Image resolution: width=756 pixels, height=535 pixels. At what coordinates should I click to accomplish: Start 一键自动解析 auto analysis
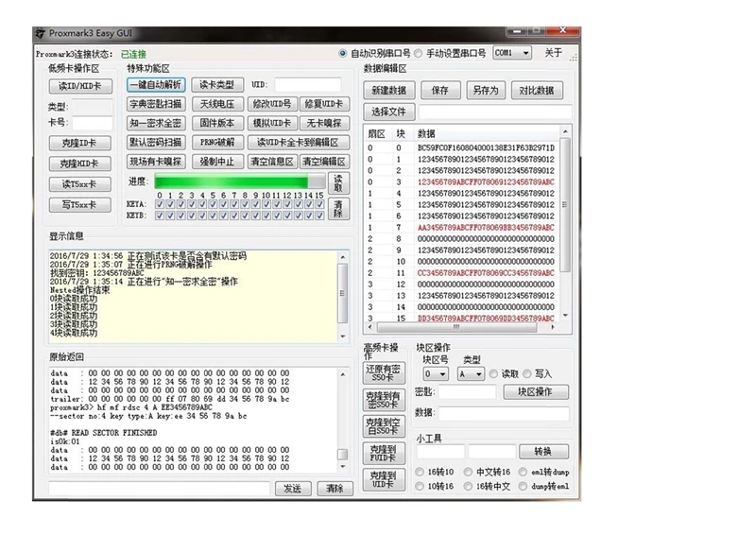point(156,85)
